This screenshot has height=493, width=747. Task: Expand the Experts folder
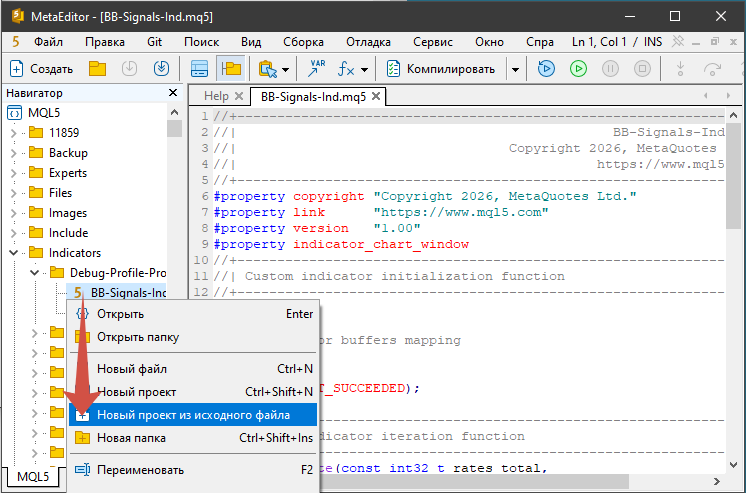point(13,173)
